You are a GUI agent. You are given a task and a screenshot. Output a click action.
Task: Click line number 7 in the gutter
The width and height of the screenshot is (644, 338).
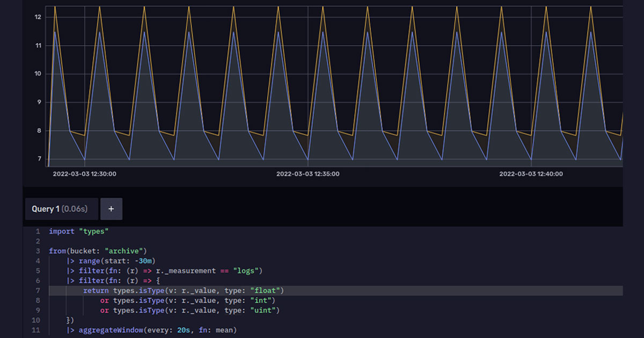tap(38, 291)
